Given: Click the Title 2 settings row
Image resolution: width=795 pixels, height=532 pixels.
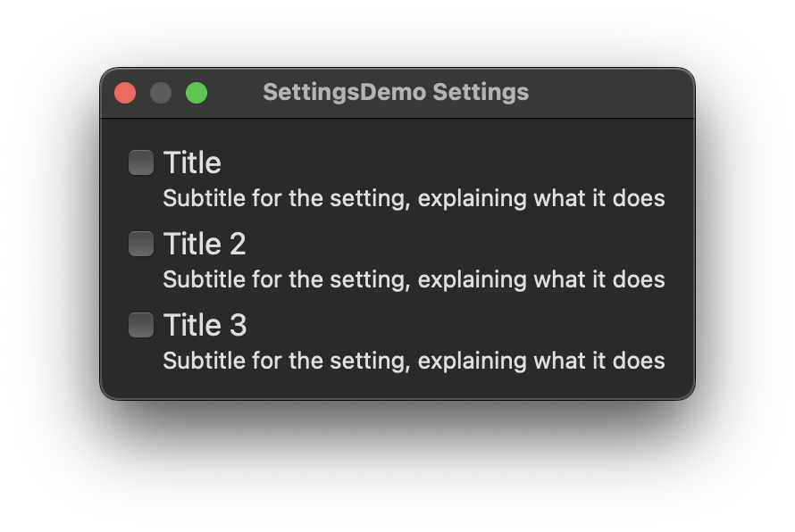Looking at the screenshot, I should tap(357, 243).
